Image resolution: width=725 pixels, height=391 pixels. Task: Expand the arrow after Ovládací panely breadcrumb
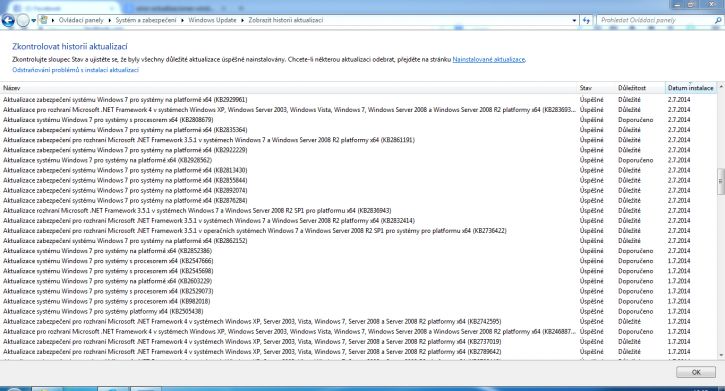tap(110, 20)
